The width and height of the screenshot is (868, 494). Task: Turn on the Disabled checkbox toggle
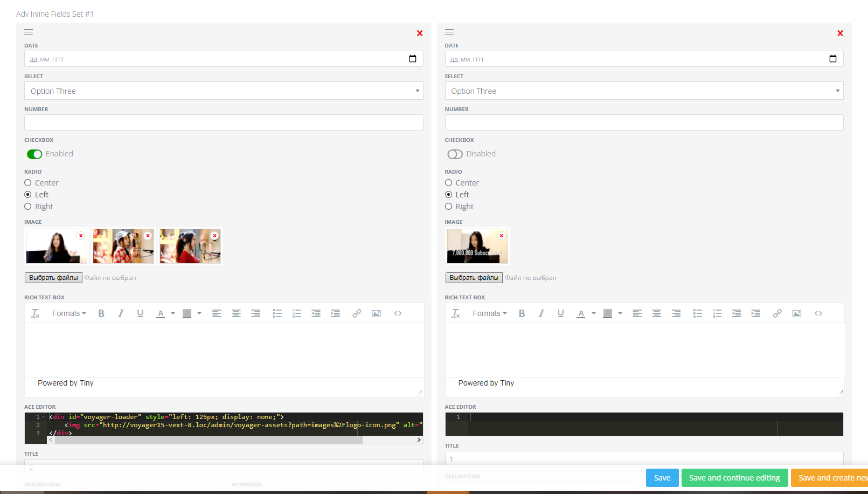pyautogui.click(x=455, y=154)
